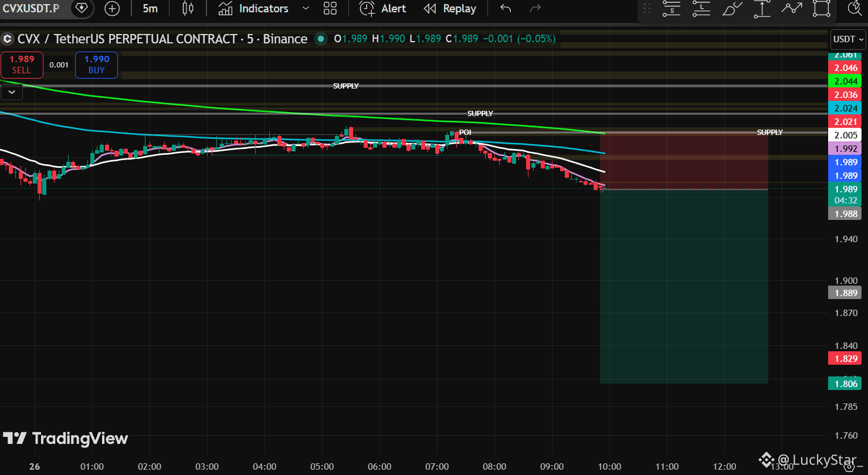Click the TradingView logo

click(65, 439)
